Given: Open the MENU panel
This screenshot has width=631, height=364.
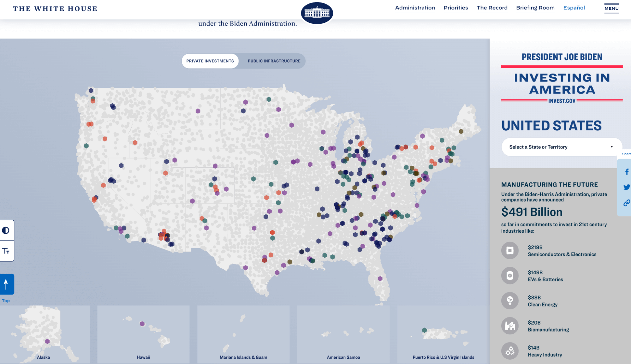Looking at the screenshot, I should (x=611, y=9).
